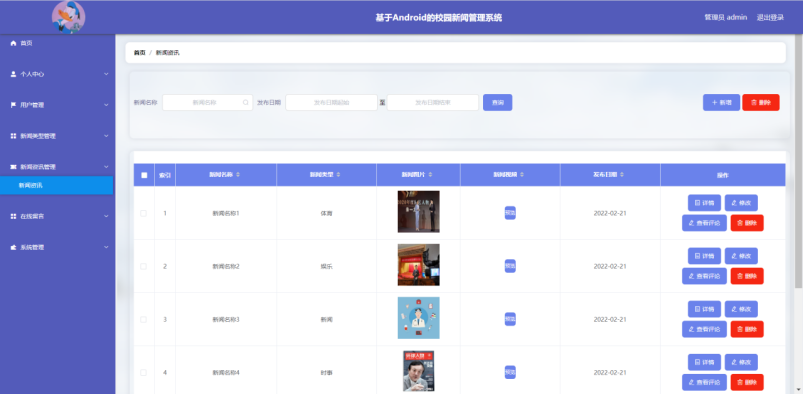The width and height of the screenshot is (803, 394).
Task: Delete the 新闻名称1 row
Action: pyautogui.click(x=747, y=223)
